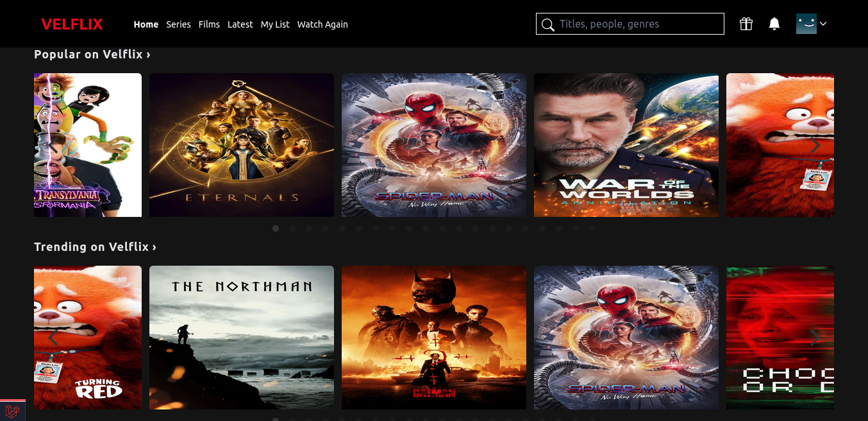The width and height of the screenshot is (868, 421).
Task: Open the Series menu item
Action: pos(178,24)
